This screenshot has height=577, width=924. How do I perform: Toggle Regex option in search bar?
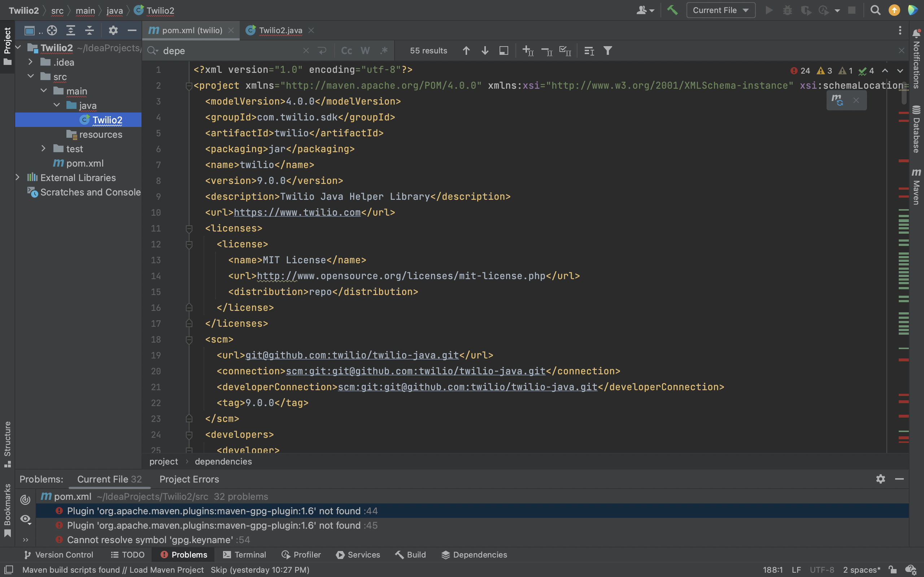tap(384, 51)
